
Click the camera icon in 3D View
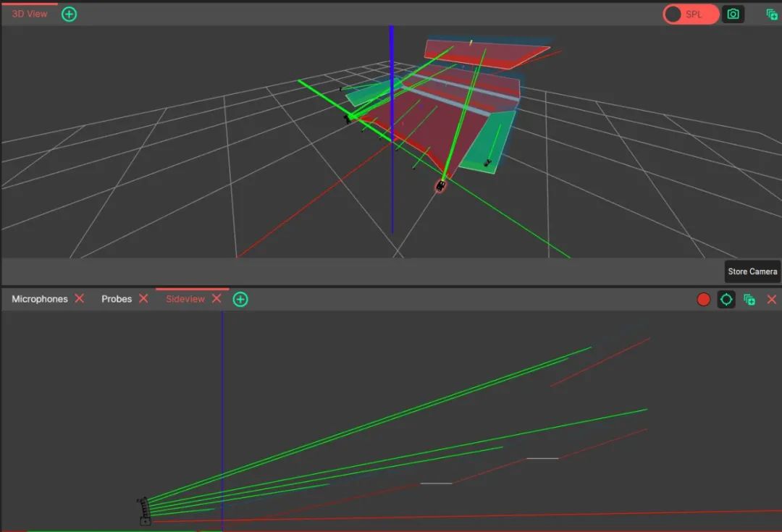[733, 14]
